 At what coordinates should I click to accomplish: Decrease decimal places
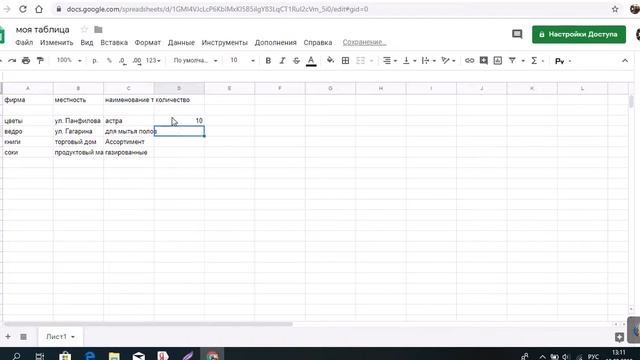(x=122, y=61)
